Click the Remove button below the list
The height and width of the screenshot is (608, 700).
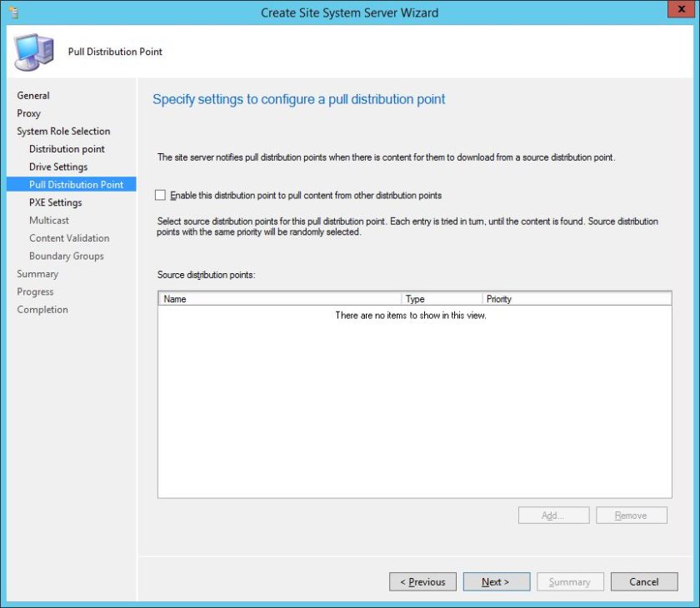point(631,515)
